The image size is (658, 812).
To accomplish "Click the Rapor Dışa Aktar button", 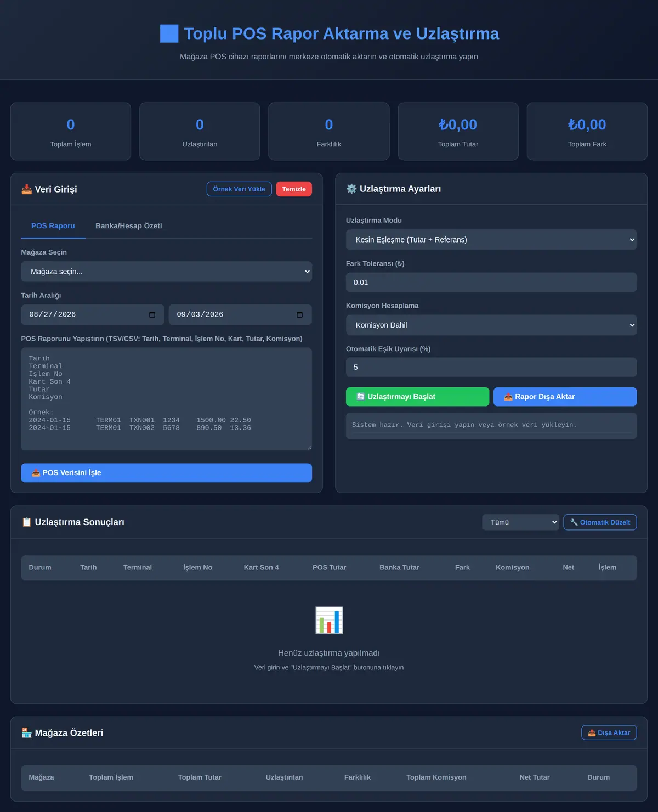I will (x=565, y=397).
